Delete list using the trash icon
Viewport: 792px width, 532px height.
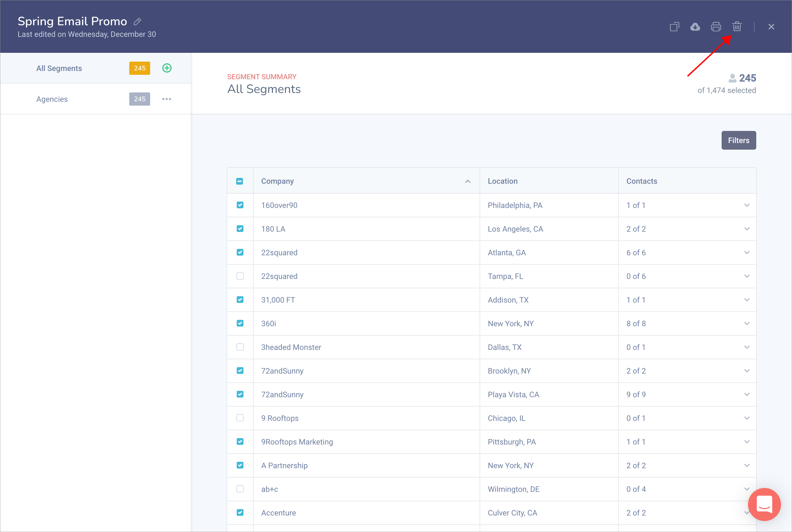737,26
